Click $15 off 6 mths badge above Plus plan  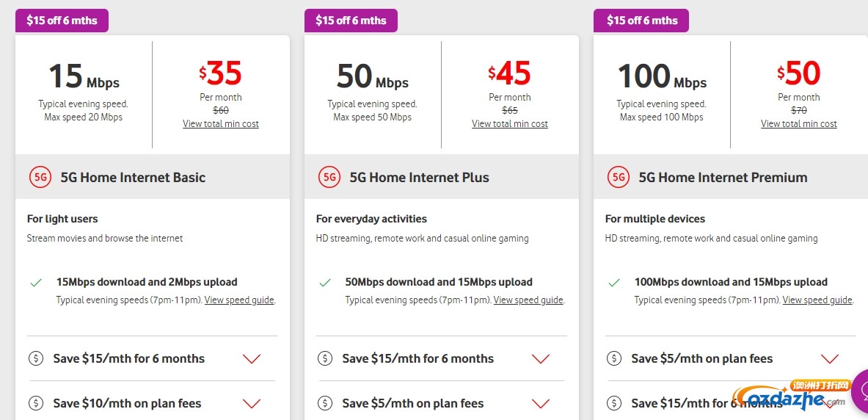(x=351, y=21)
